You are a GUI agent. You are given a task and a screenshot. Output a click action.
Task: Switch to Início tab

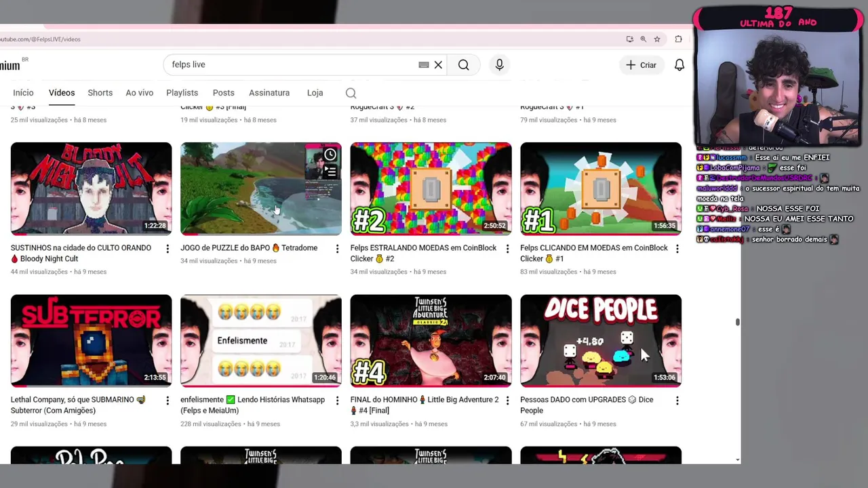point(23,93)
